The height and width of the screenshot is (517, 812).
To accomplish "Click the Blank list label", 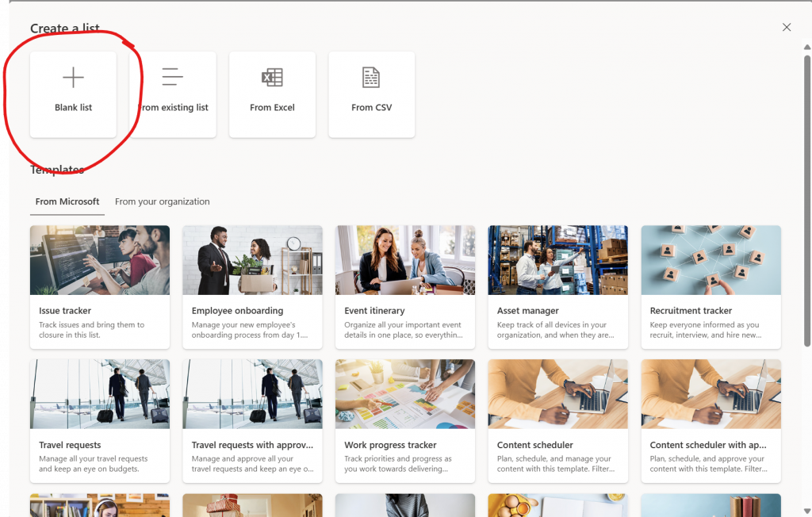I will pos(73,108).
